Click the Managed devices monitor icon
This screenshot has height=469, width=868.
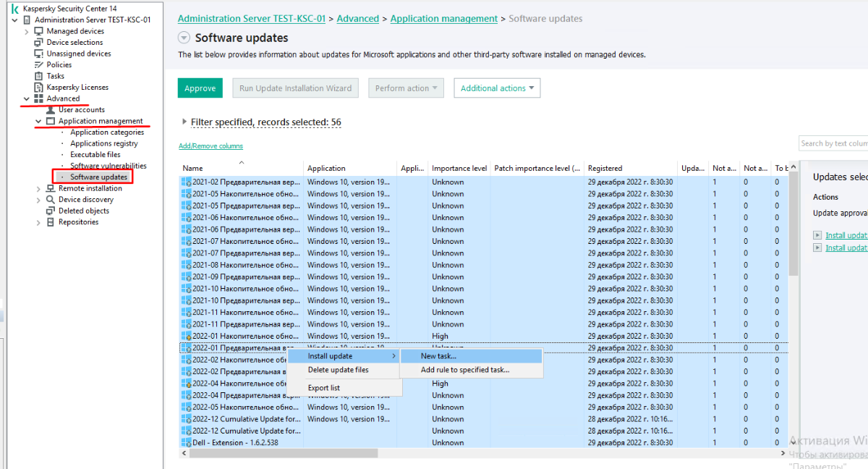point(39,31)
